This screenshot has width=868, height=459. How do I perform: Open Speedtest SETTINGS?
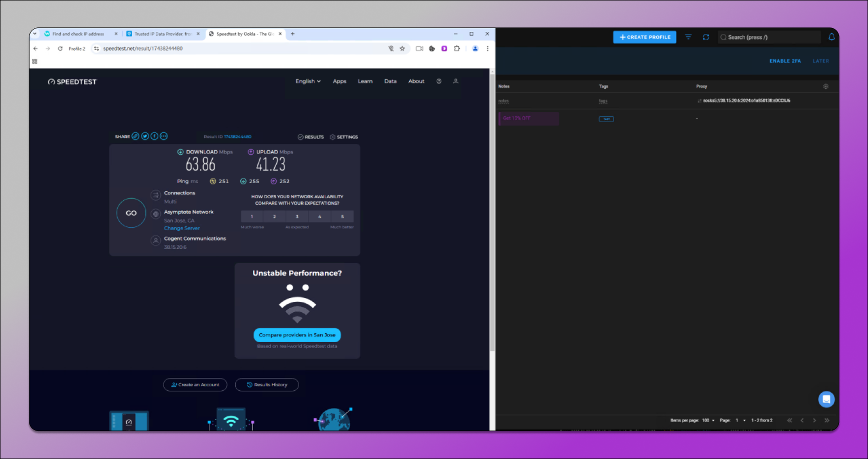(344, 137)
